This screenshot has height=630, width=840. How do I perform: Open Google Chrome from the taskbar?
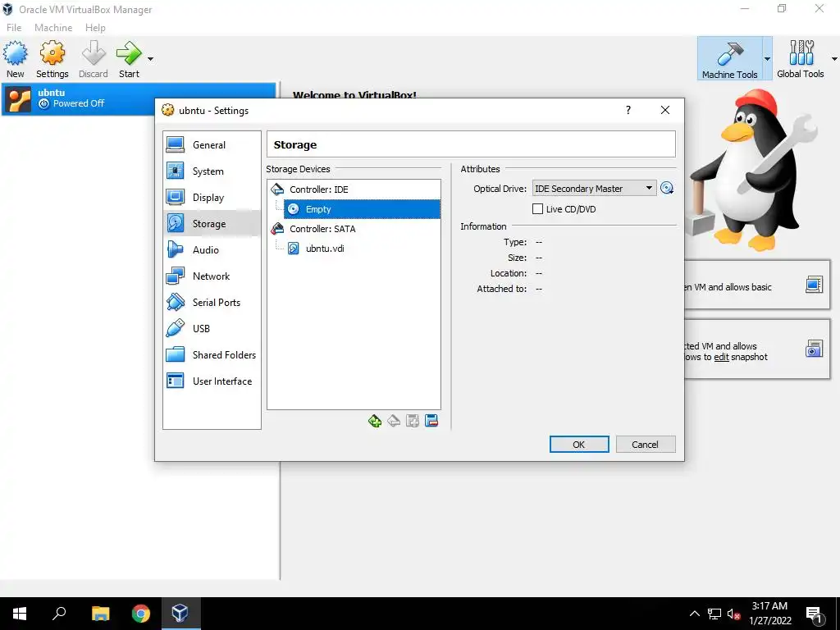click(x=141, y=614)
